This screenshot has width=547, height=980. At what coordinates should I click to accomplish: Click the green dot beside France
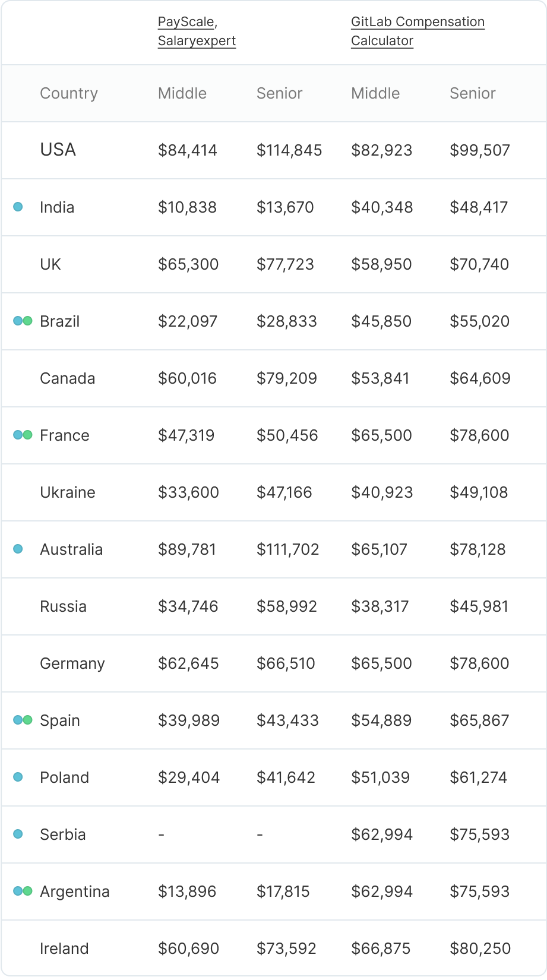(x=27, y=435)
